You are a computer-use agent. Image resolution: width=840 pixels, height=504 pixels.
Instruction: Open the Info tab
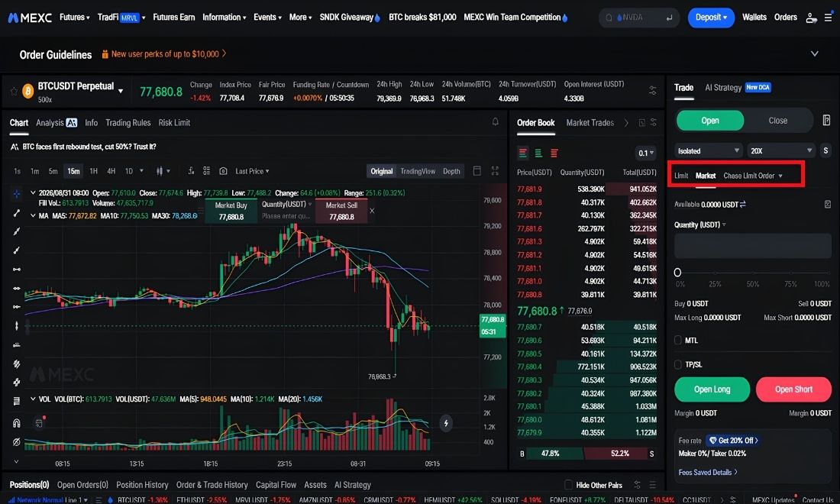(x=91, y=123)
